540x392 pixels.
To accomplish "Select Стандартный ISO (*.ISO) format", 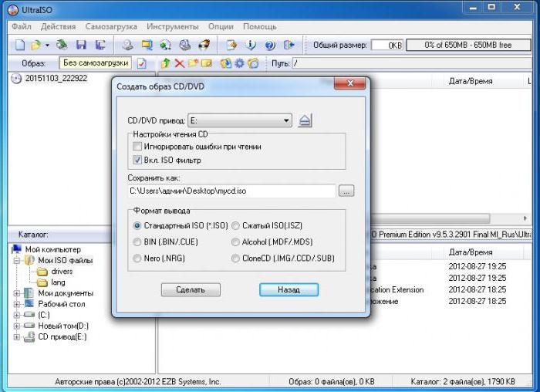I will point(137,225).
